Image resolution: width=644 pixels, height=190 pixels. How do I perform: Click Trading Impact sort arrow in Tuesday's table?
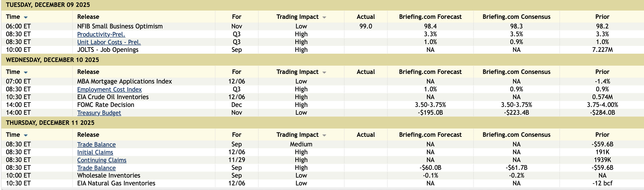click(324, 17)
